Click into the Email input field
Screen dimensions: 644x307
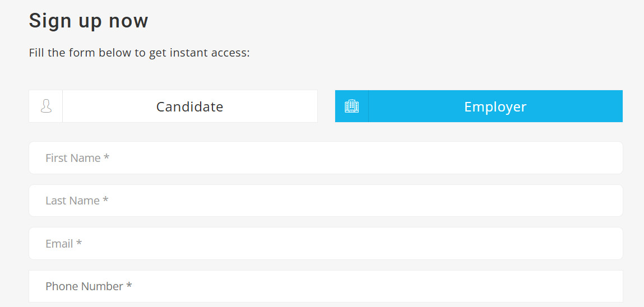coord(326,243)
